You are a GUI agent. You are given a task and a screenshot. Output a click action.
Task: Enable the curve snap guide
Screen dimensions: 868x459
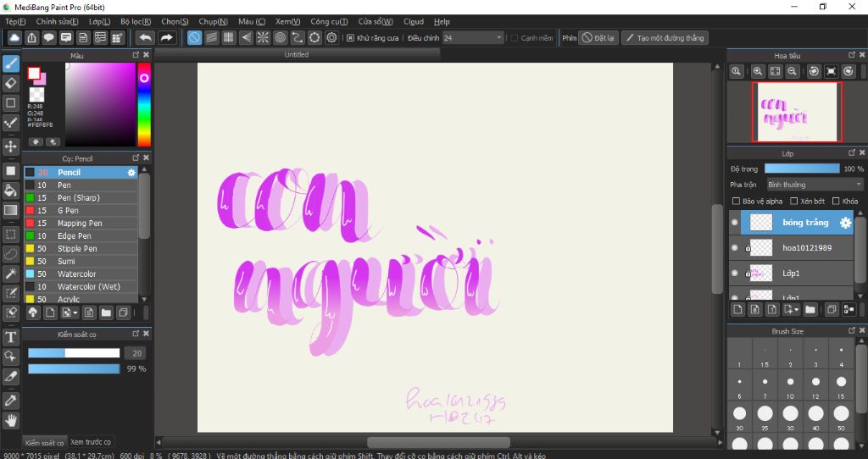coord(298,37)
